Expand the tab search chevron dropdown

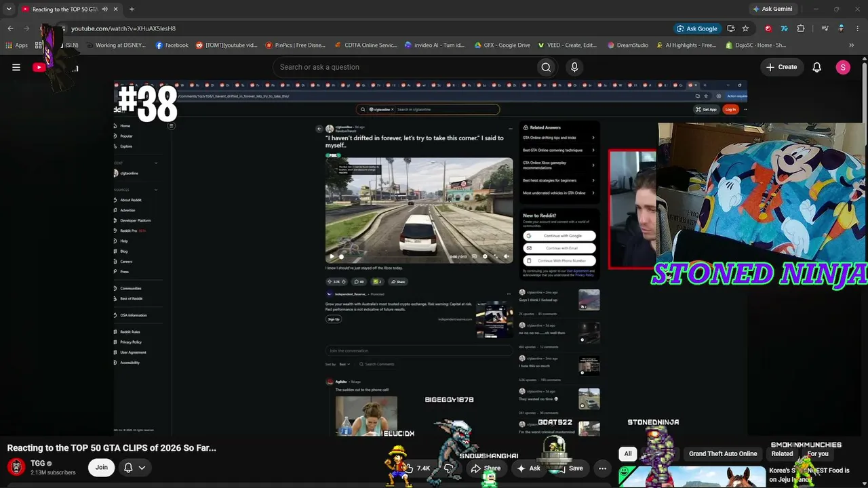10,9
